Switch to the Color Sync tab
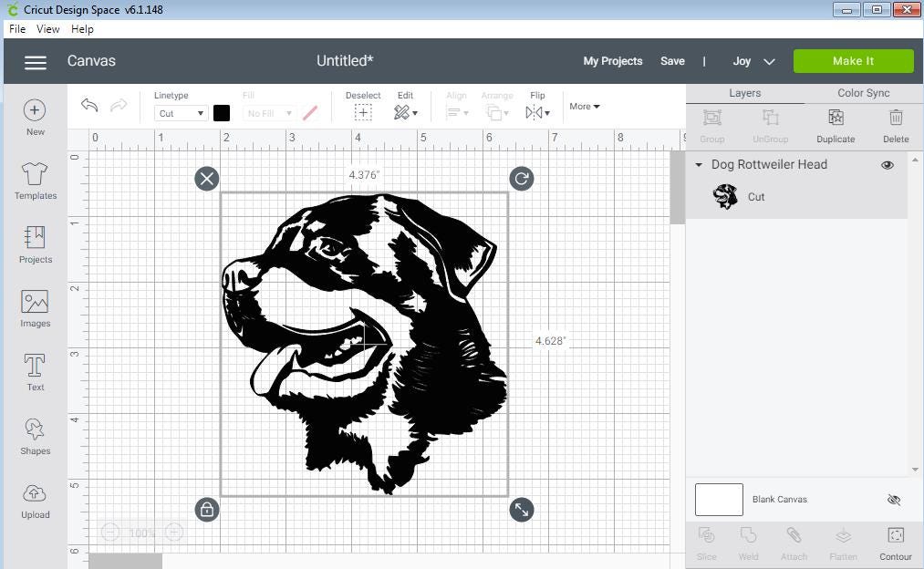 [x=863, y=93]
